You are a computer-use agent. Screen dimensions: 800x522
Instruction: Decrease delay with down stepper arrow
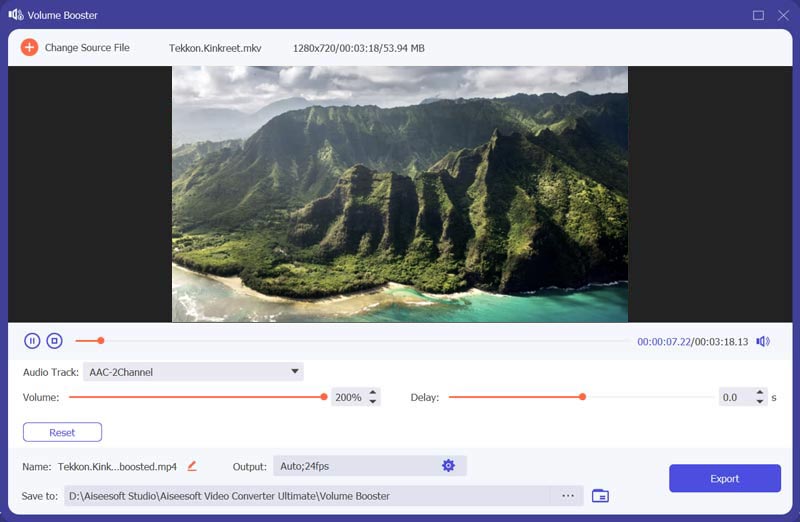[760, 402]
